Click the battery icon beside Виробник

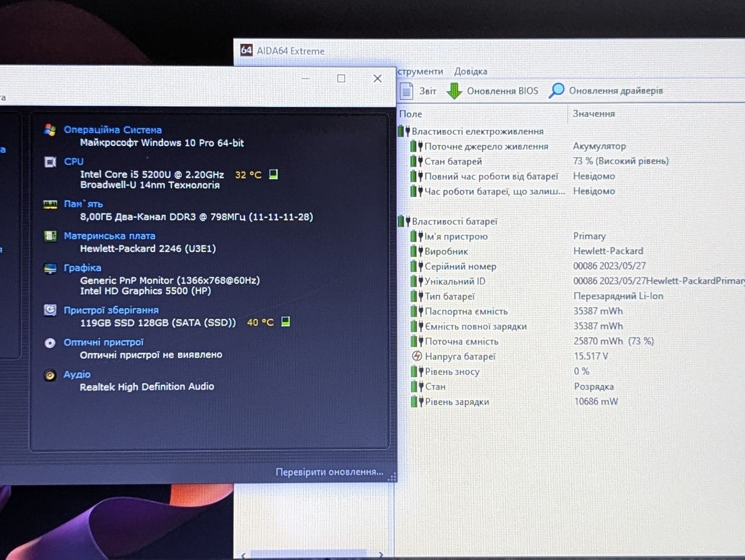pos(416,251)
